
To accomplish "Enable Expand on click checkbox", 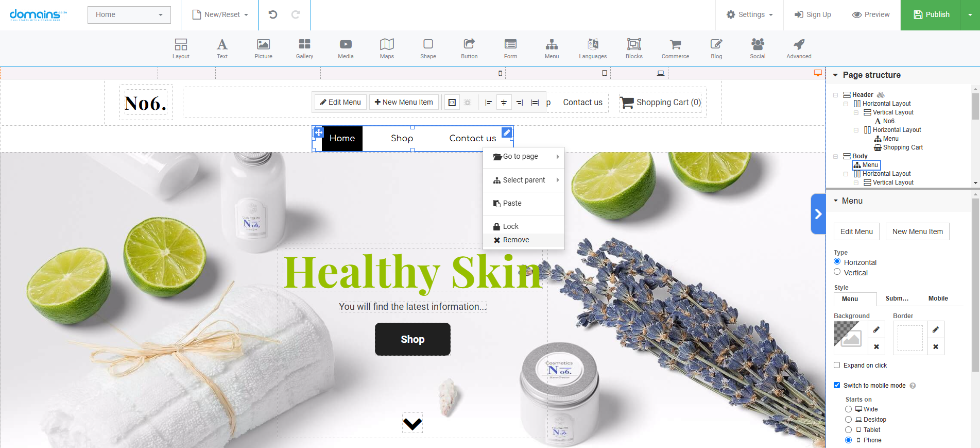I will (837, 365).
